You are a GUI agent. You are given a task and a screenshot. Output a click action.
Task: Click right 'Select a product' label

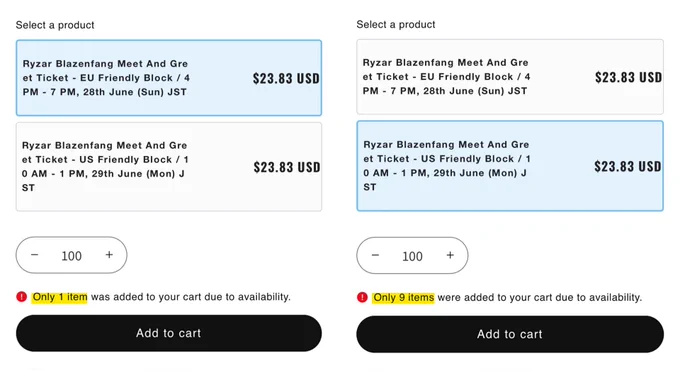coord(396,25)
